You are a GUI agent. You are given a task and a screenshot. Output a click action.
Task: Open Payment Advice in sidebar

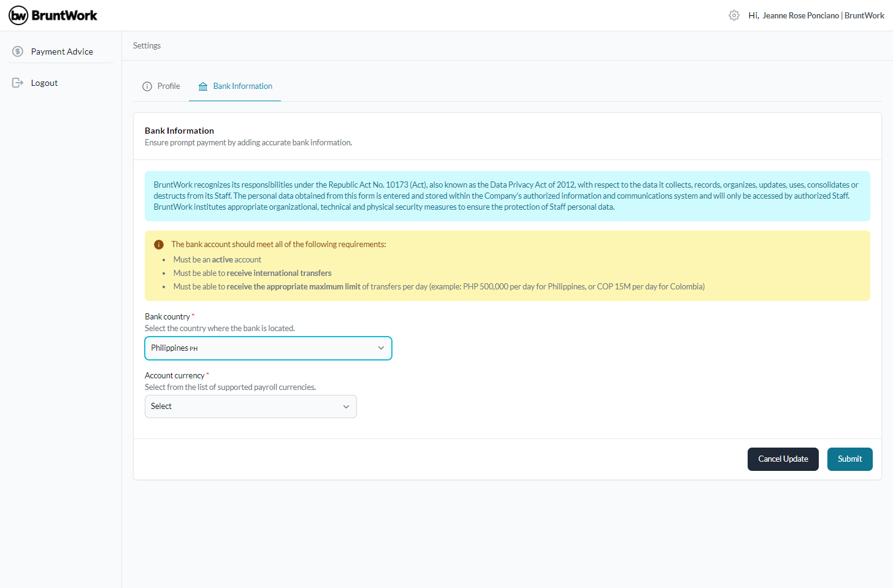61,52
